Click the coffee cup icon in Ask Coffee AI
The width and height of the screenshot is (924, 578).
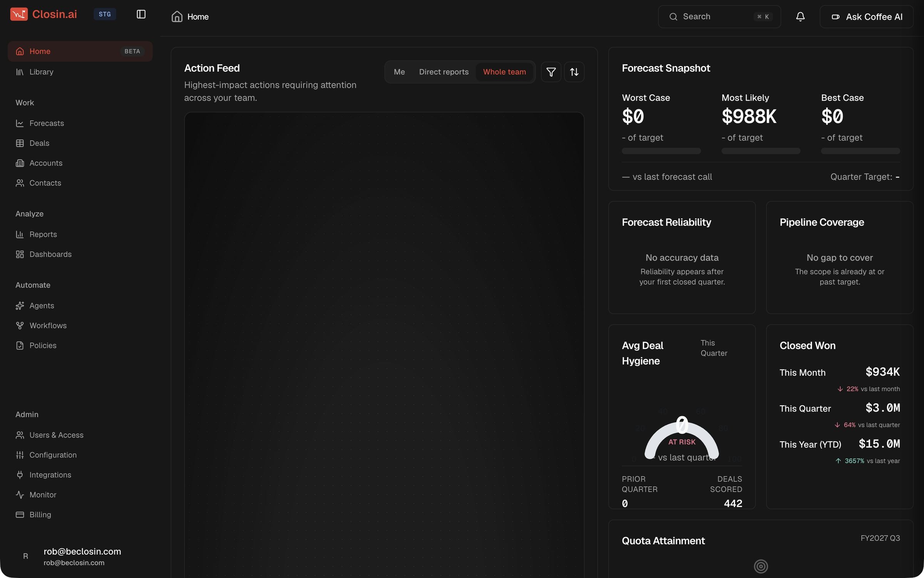[x=835, y=17]
